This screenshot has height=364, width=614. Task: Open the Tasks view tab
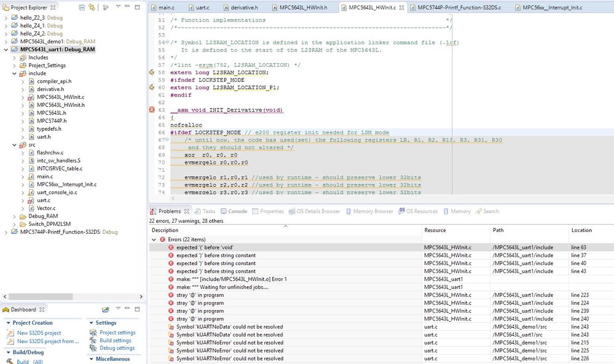point(205,211)
